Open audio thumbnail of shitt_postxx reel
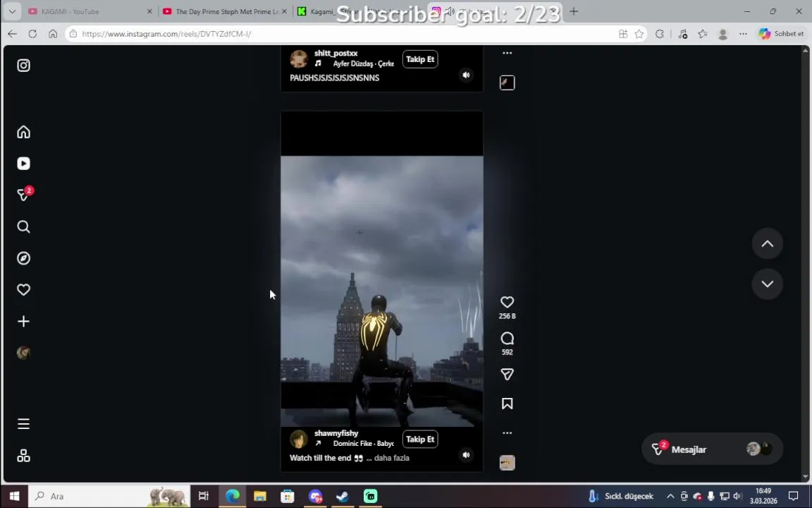Screen dimensions: 812x508 (x=507, y=83)
